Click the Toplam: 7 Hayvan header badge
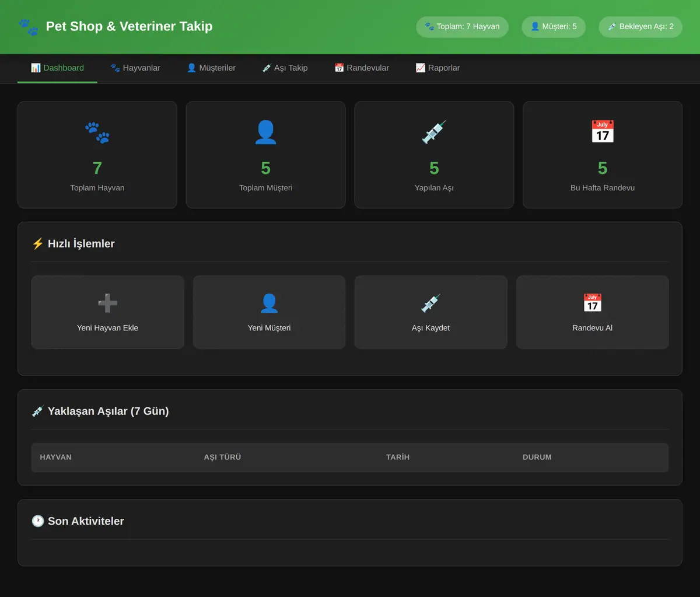 [x=462, y=27]
